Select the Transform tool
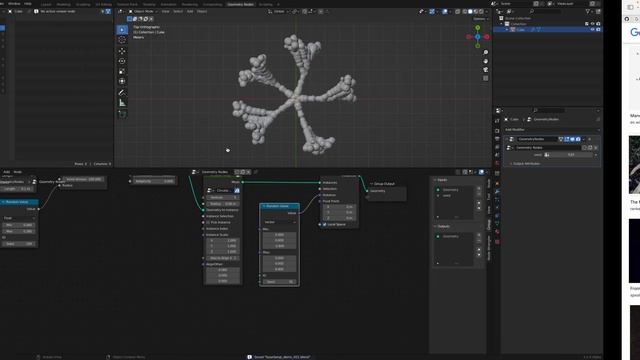 coord(122,81)
